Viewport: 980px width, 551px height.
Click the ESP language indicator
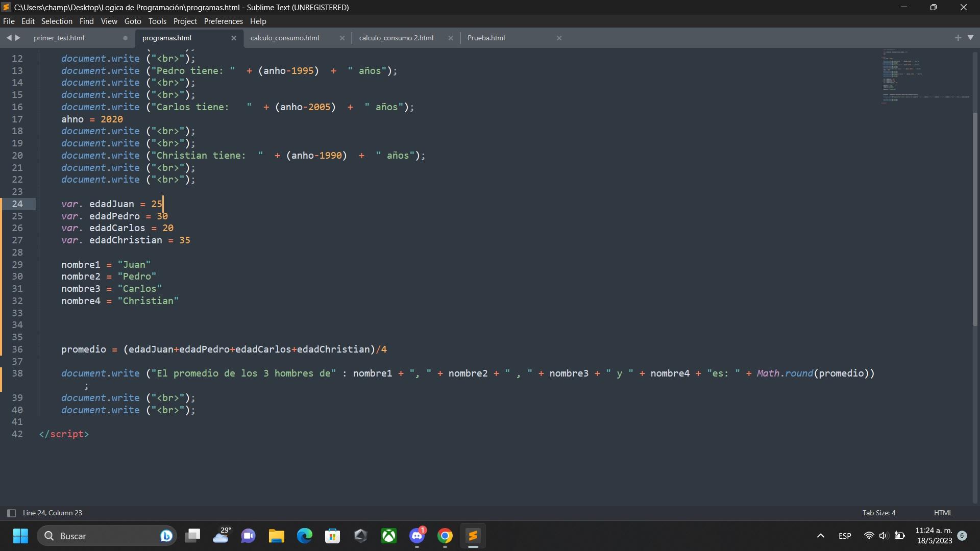845,536
